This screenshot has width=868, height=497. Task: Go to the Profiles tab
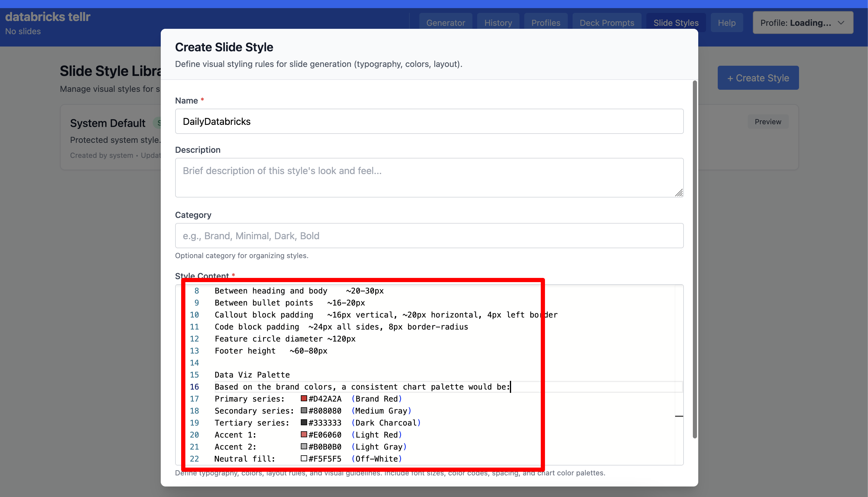545,23
